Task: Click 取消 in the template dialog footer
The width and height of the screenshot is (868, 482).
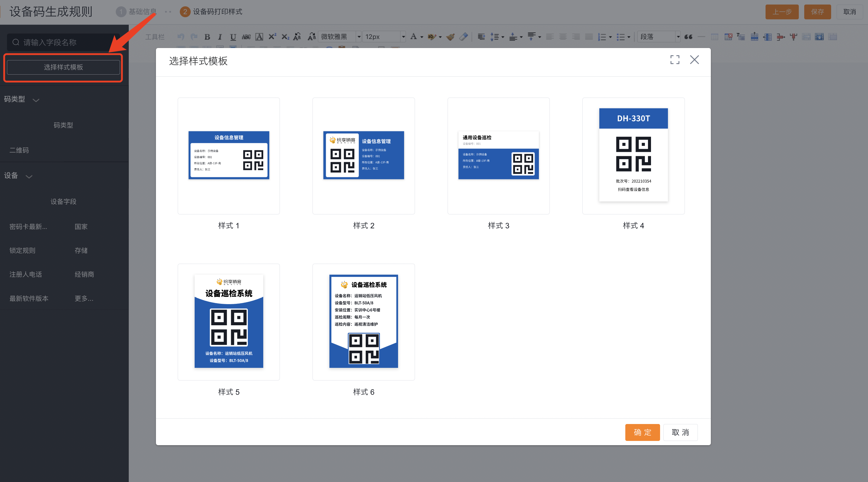Action: click(x=680, y=432)
